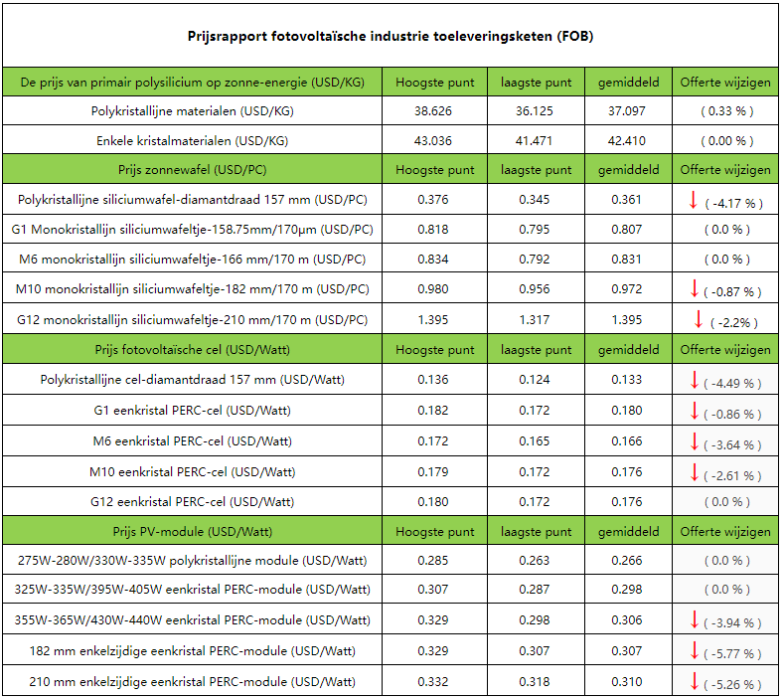Click red down arrow beside -3.64 %
Screen dimensions: 784x699
click(x=694, y=441)
